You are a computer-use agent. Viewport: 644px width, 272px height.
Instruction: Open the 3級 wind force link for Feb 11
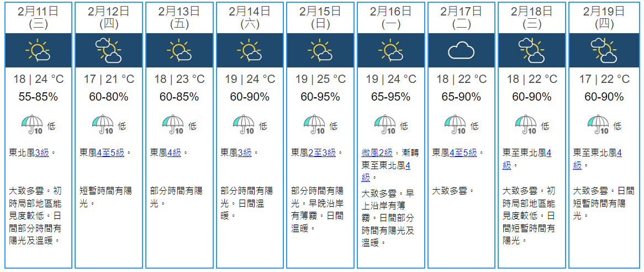(x=42, y=153)
